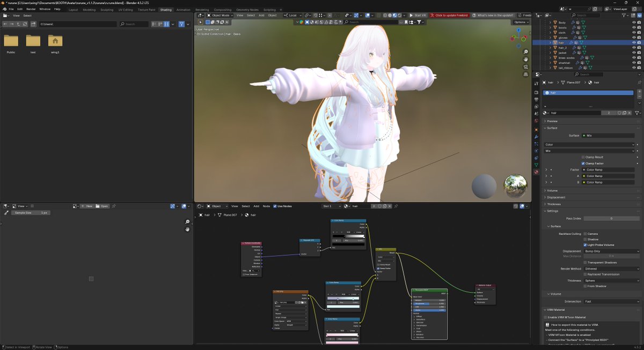The width and height of the screenshot is (644, 350).
Task: Hide the hair object with its eye icon
Action: click(x=633, y=41)
